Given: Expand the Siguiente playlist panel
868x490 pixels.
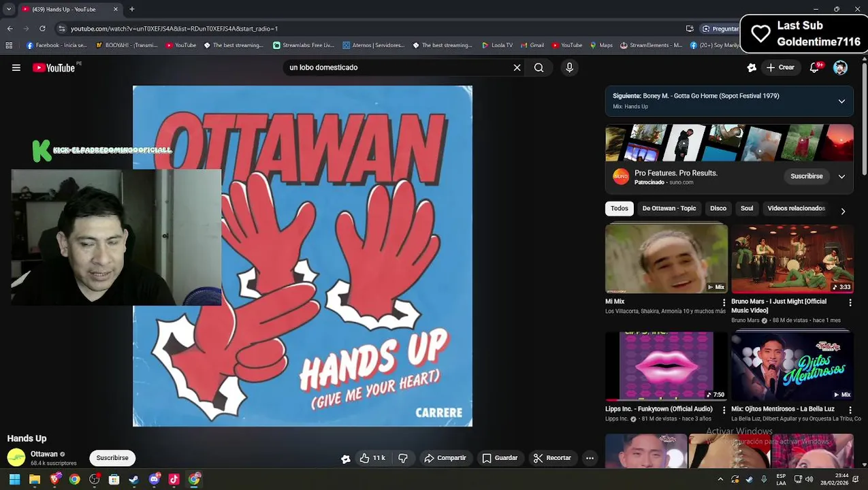Looking at the screenshot, I should 841,101.
